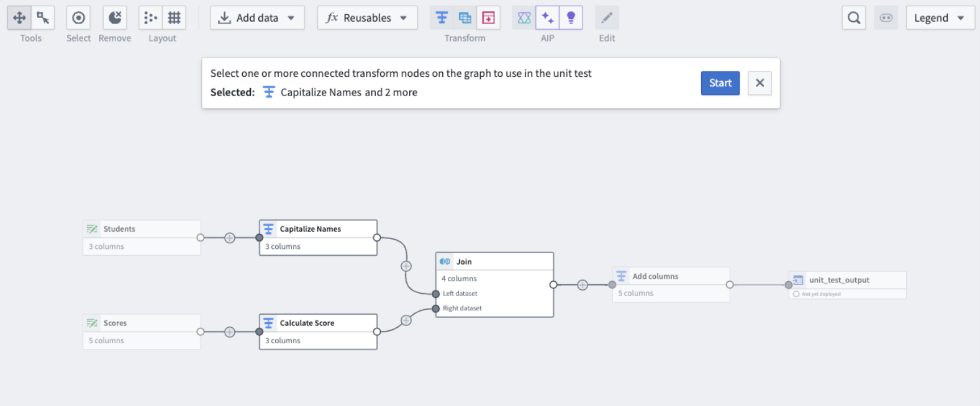Screen dimensions: 980x406
Task: Click the join tables icon in Transform group
Action: click(465, 18)
